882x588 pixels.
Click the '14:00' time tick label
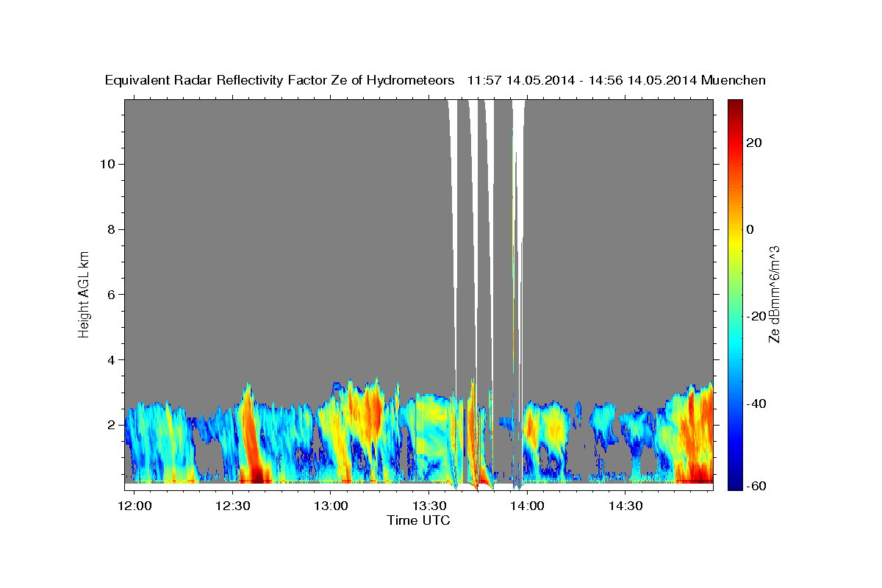click(527, 506)
